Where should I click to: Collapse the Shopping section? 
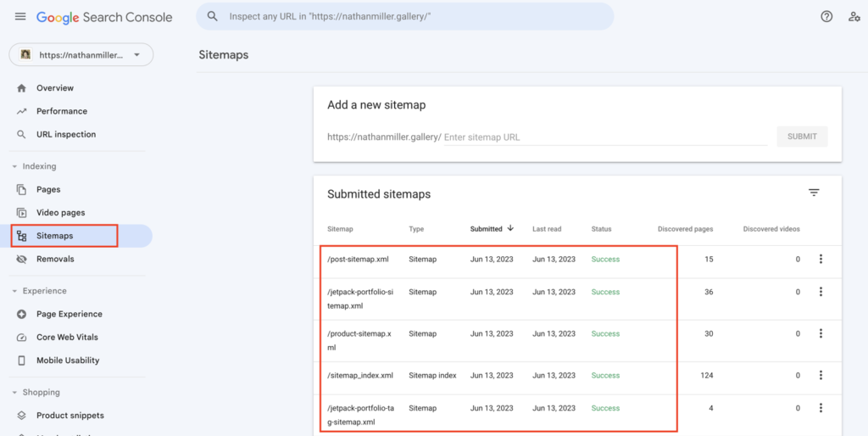pyautogui.click(x=14, y=393)
